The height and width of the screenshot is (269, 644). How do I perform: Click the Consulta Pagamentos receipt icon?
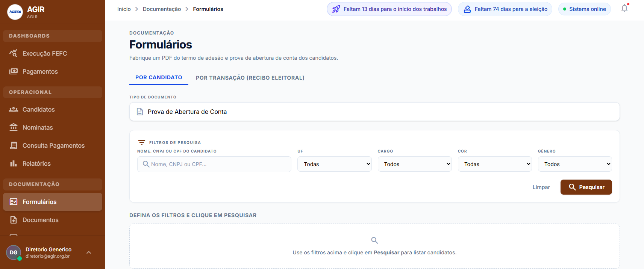click(14, 145)
